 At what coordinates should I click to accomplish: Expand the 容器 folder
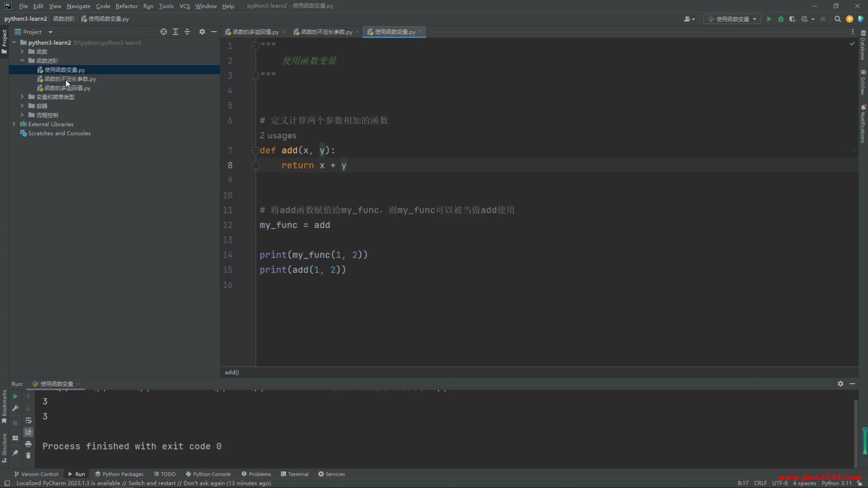point(22,106)
